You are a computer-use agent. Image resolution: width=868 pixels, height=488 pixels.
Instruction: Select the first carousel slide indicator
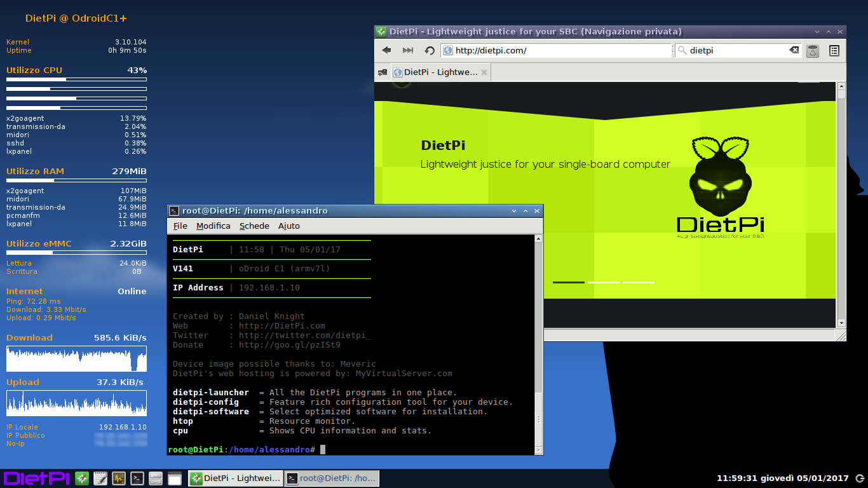tap(569, 281)
